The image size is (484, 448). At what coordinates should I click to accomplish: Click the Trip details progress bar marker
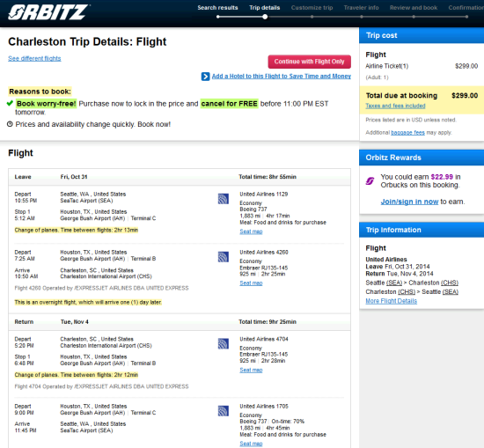(x=265, y=17)
